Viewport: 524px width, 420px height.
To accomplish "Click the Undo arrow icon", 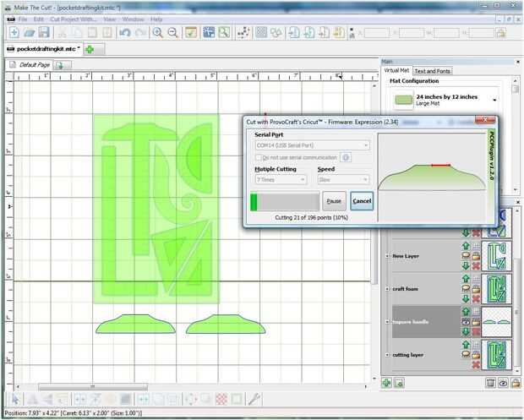I will point(125,32).
